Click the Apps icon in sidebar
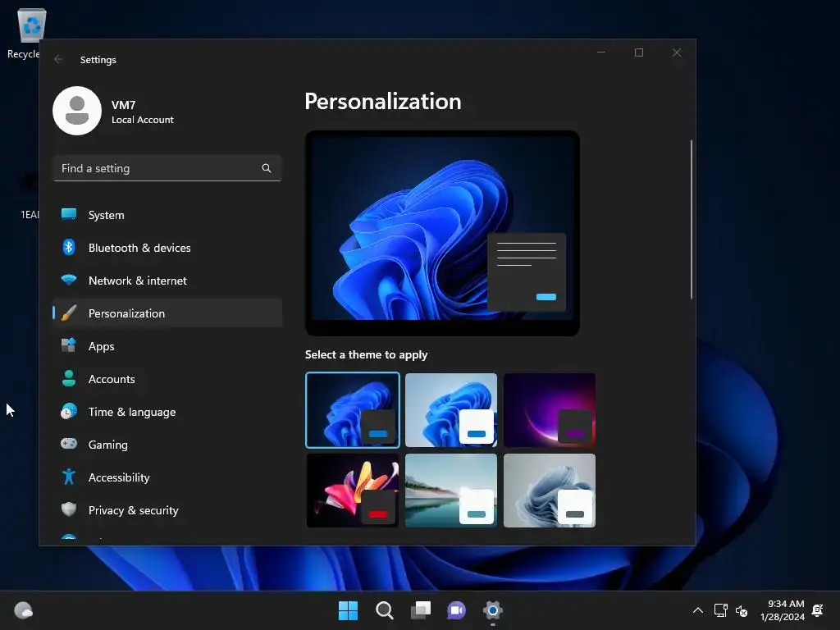This screenshot has height=630, width=840. [x=69, y=345]
